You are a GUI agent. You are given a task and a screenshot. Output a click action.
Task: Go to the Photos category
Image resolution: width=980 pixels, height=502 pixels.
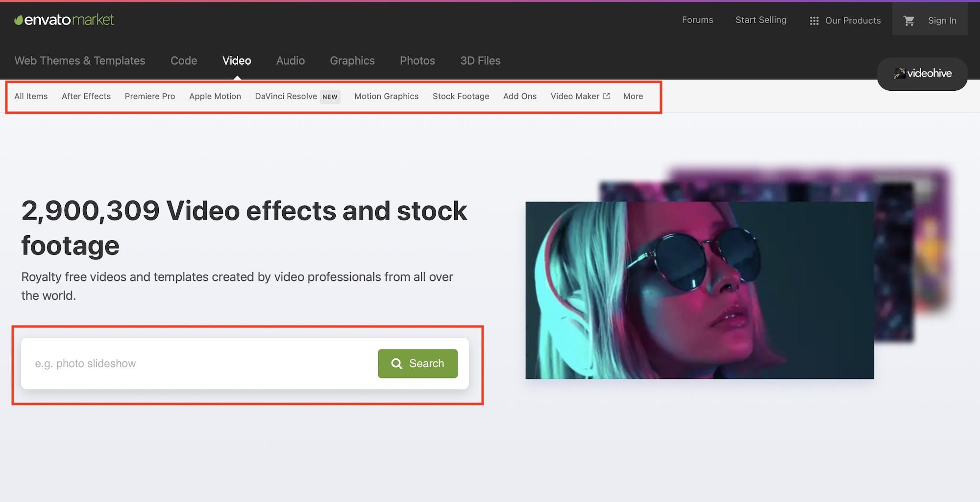(417, 61)
